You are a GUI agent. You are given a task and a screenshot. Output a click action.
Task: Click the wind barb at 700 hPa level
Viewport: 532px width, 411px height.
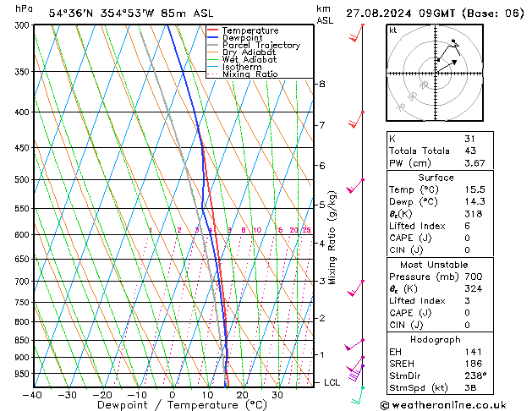tap(355, 288)
